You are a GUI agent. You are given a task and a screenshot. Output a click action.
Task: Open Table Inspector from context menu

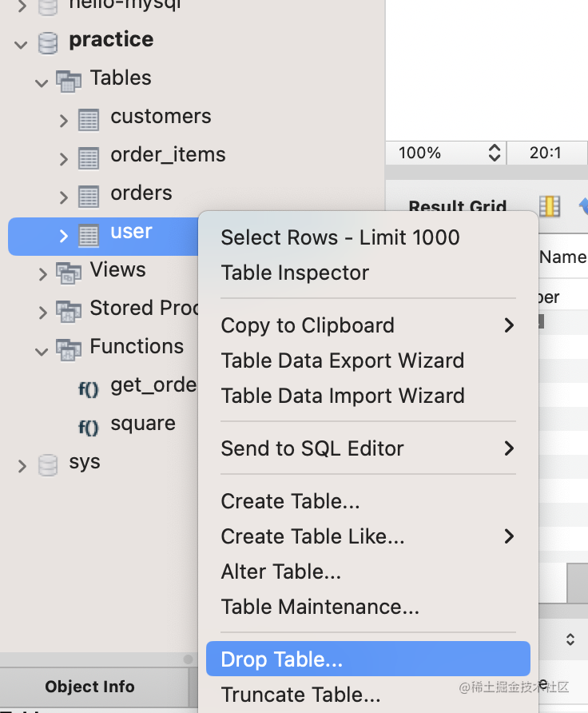(x=295, y=273)
